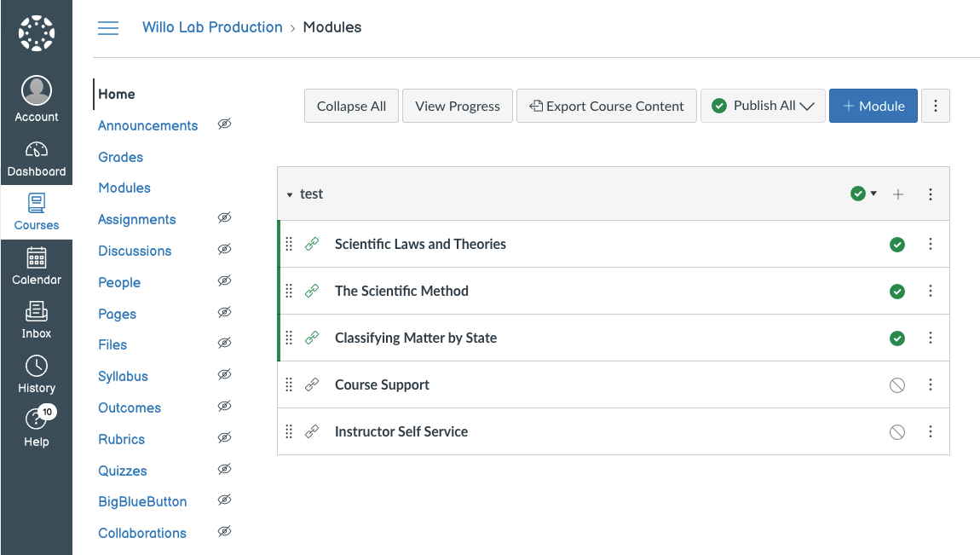This screenshot has height=555, width=980.
Task: Open Grades in course navigation
Action: [x=121, y=157]
